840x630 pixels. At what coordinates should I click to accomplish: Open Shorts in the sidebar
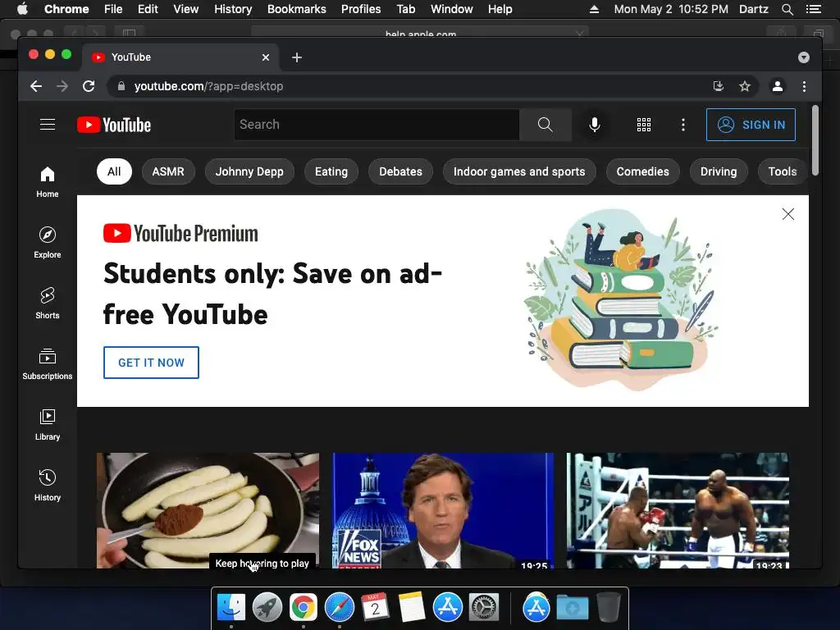click(48, 304)
